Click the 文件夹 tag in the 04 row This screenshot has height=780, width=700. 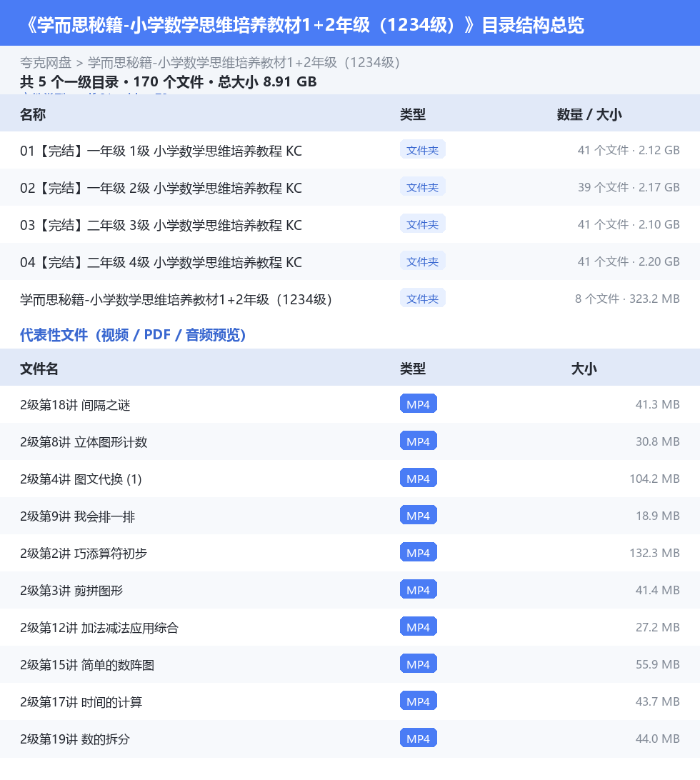coord(422,261)
